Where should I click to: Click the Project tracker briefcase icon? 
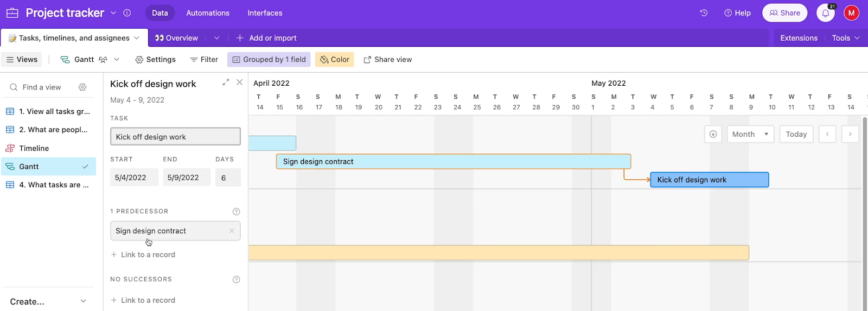[x=12, y=12]
